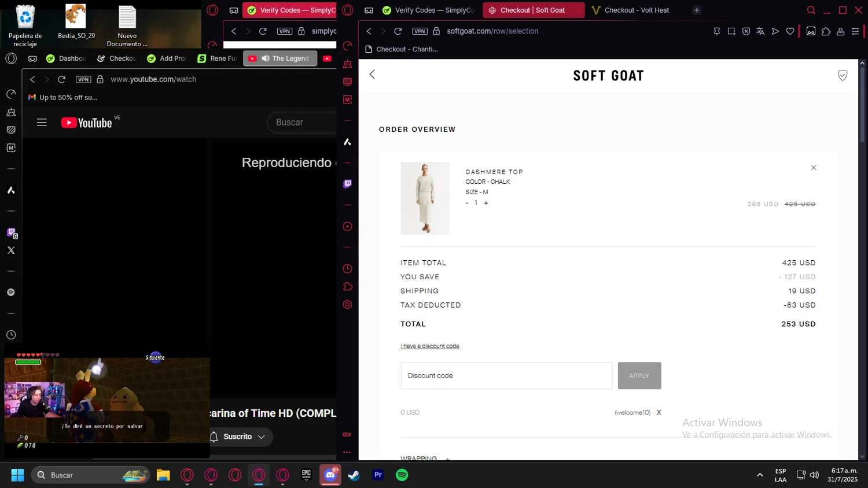Click the YouTube Buscar search field

pyautogui.click(x=302, y=123)
